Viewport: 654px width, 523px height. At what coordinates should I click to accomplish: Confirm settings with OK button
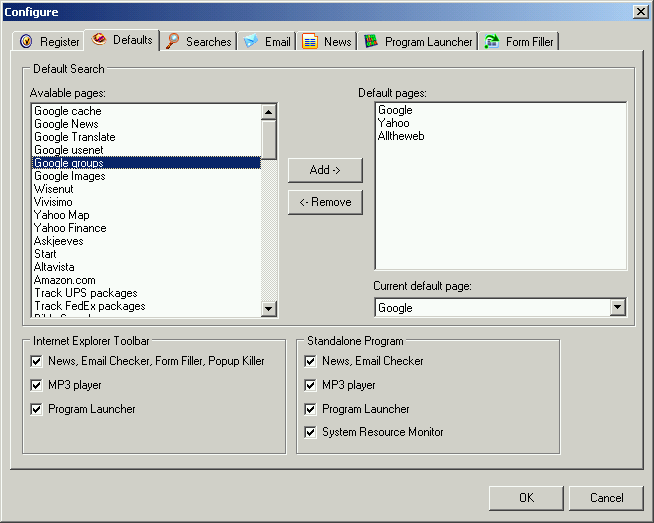(x=526, y=498)
